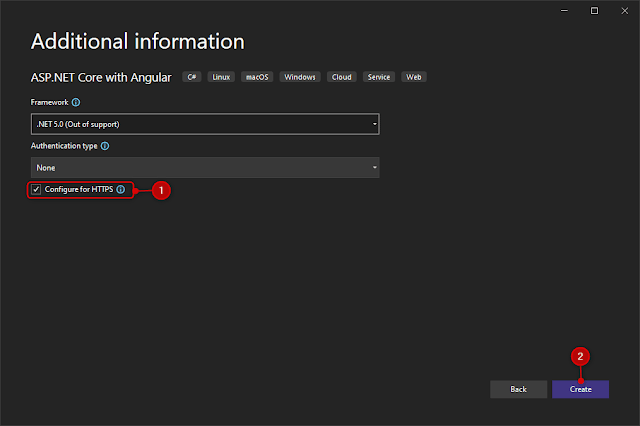Click the Web tag
The image size is (640, 426).
(414, 77)
